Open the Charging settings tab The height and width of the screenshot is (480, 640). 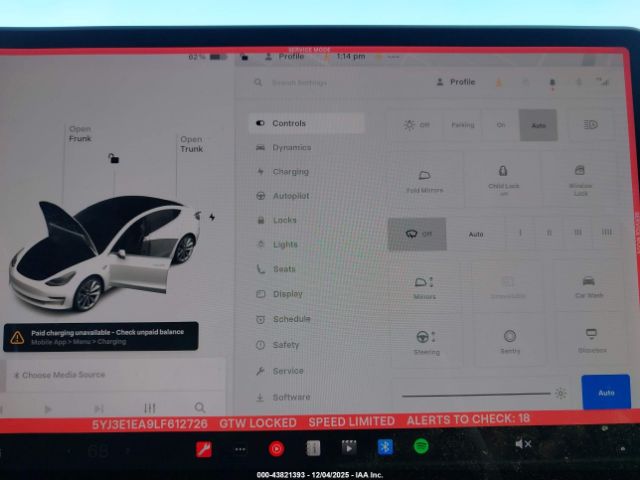point(290,172)
